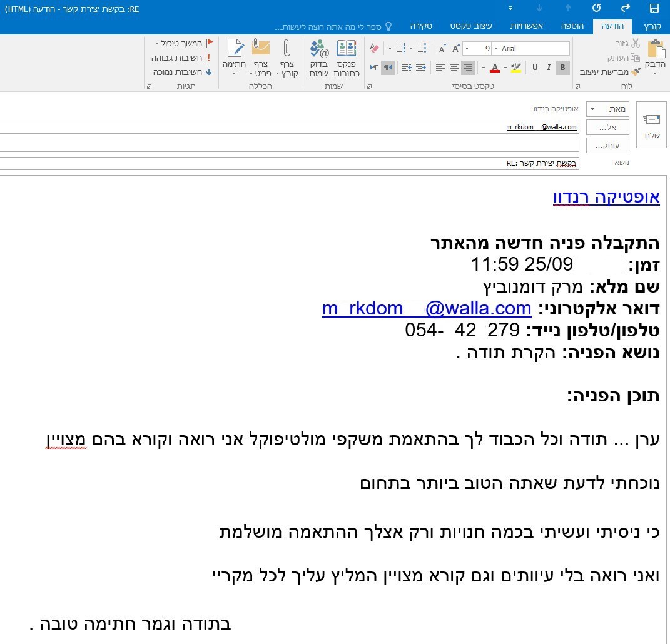Viewport: 670px width, 644px height.
Task: Click the Subject field with RE: text
Action: coord(289,163)
